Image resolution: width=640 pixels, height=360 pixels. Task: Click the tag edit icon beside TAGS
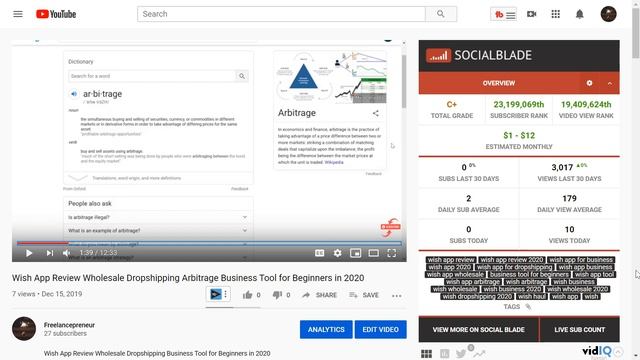[528, 307]
